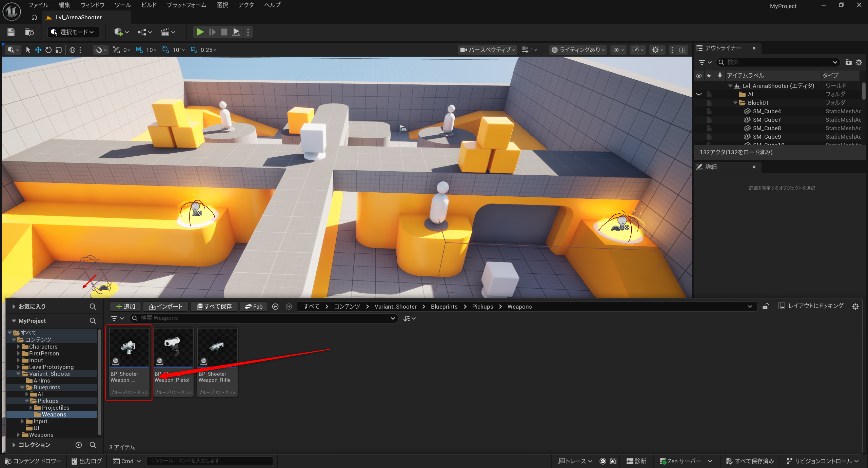Open the 選択モード dropdown
The height and width of the screenshot is (468, 868).
point(73,32)
